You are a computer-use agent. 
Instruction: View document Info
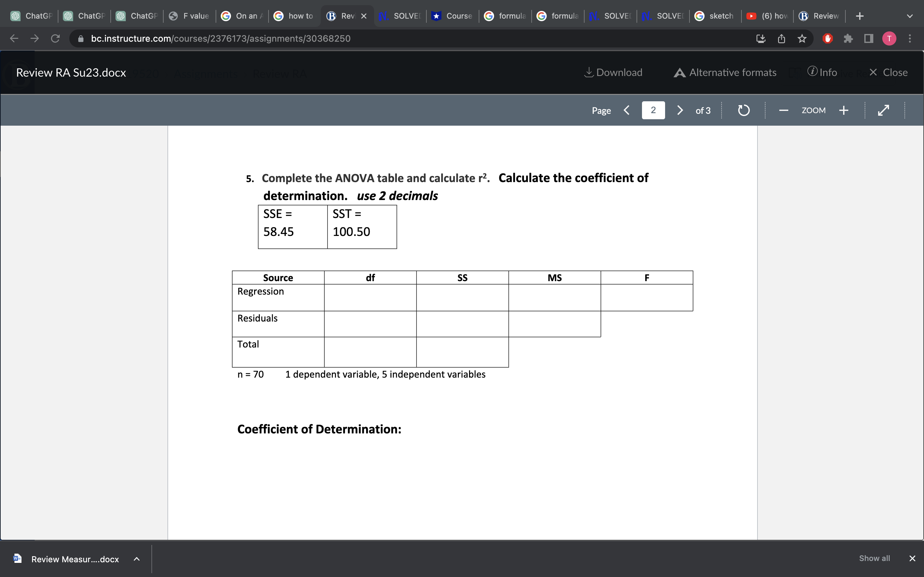click(822, 72)
